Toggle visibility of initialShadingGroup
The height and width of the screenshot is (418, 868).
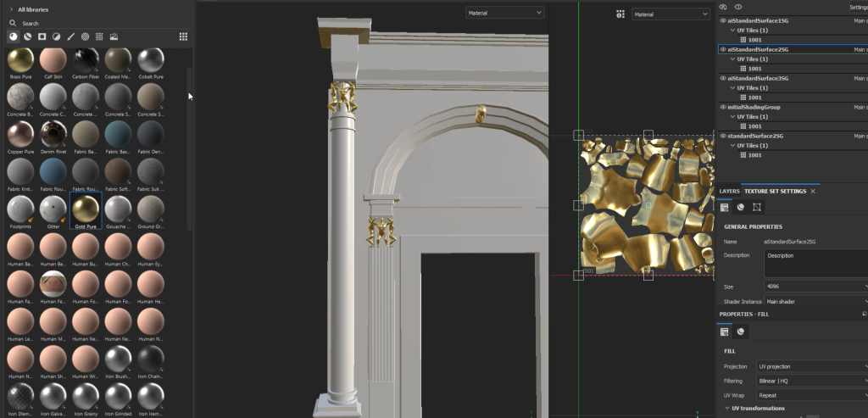coord(723,107)
